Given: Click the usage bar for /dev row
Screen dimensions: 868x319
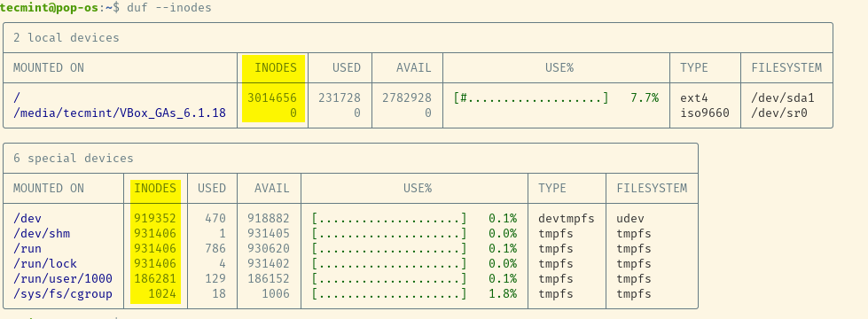Looking at the screenshot, I should click(389, 218).
